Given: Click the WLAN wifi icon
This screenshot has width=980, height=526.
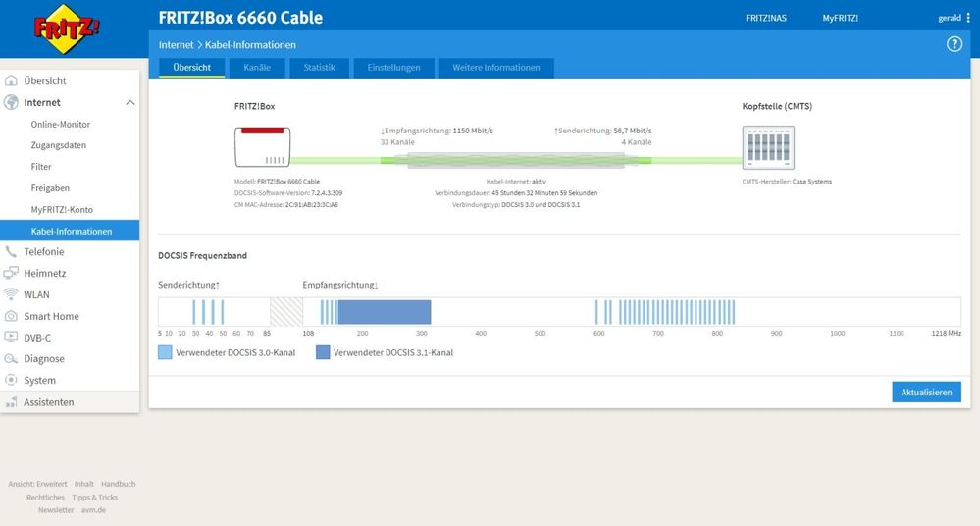Looking at the screenshot, I should [x=11, y=294].
